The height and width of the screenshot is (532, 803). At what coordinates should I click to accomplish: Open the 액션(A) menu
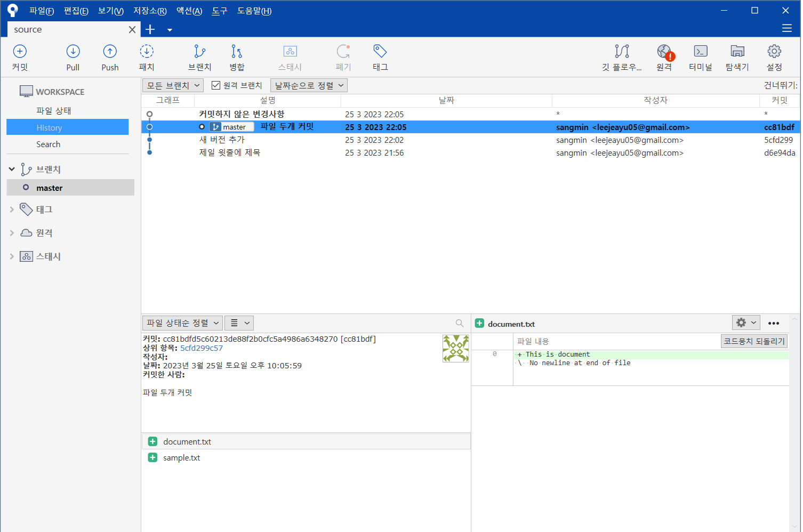pos(189,11)
